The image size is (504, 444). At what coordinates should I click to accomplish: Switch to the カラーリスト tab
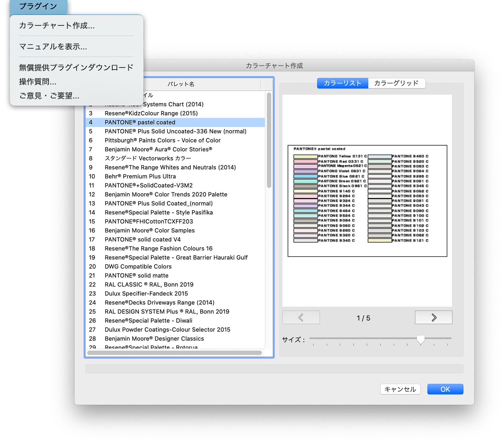click(x=342, y=83)
